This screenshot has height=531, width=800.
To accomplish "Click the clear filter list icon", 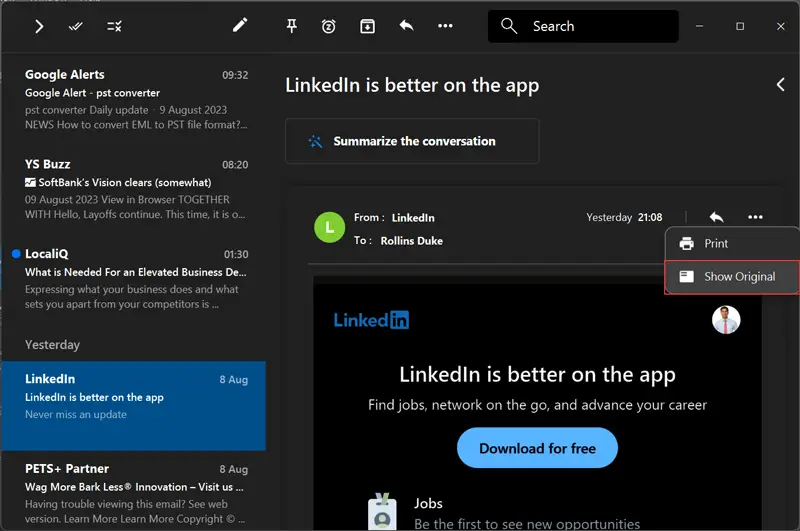I will 114,26.
